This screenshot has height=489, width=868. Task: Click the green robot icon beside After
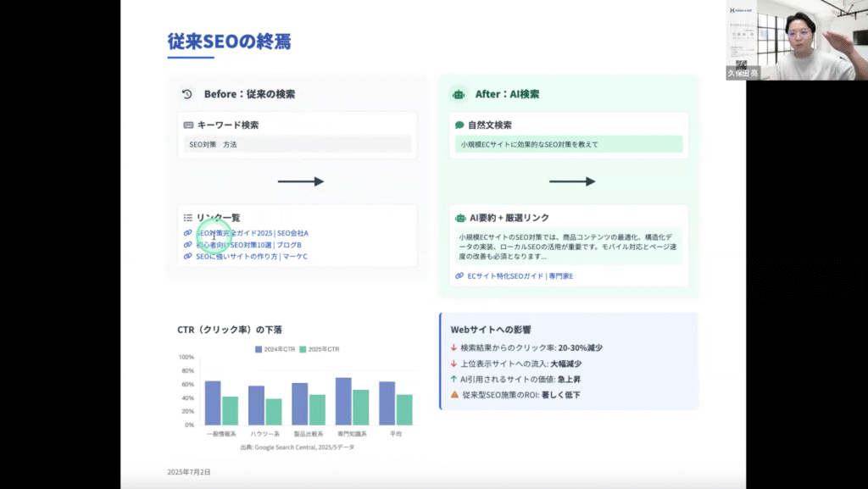pyautogui.click(x=459, y=95)
